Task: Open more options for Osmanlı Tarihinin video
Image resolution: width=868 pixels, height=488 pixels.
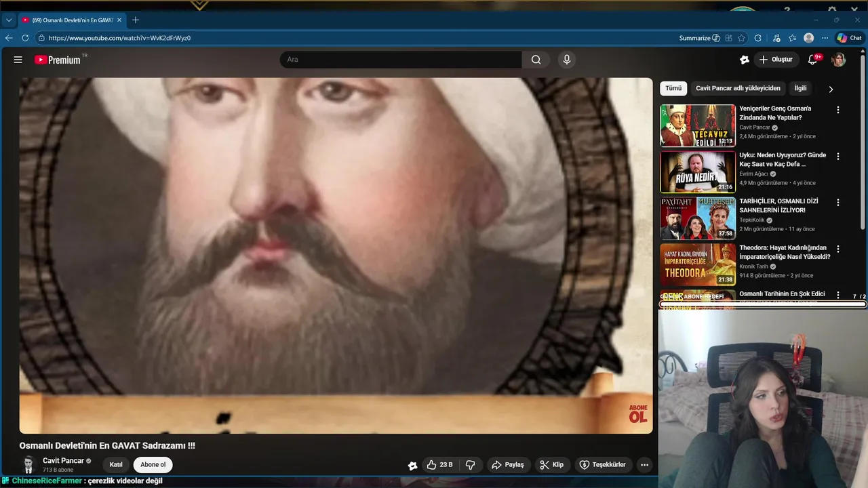Action: coord(838,295)
